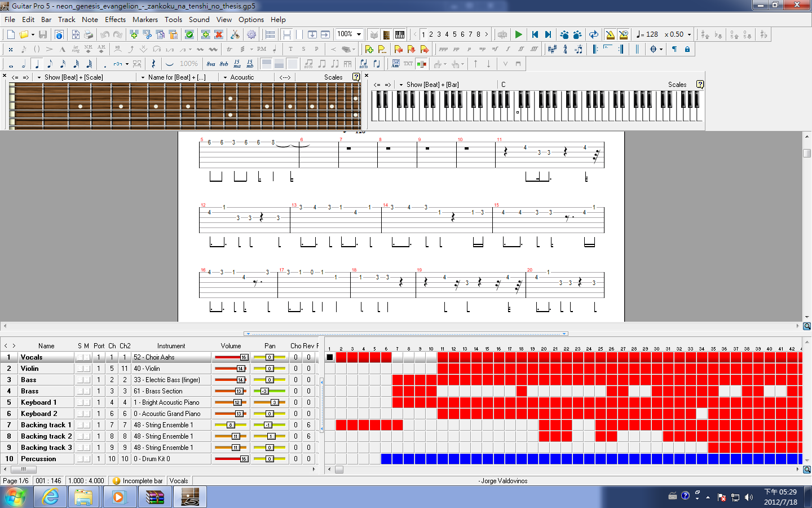Adjust Backing track 1 volume slider
Viewport: 812px width, 508px height.
click(231, 425)
